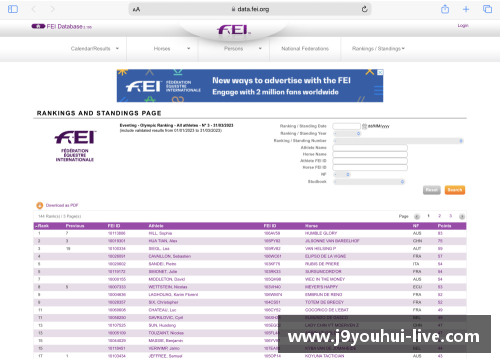This screenshot has width=500, height=362.
Task: Click the Login link
Action: tap(463, 26)
